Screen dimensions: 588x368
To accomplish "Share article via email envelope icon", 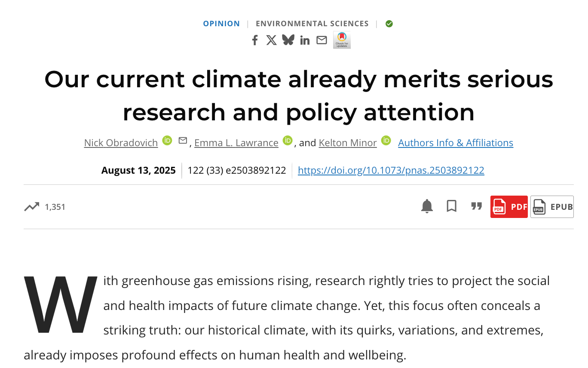I will (x=322, y=40).
